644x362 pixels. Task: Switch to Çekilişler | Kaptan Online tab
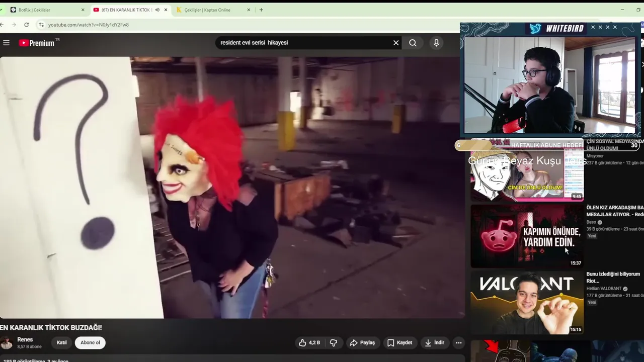tap(212, 10)
